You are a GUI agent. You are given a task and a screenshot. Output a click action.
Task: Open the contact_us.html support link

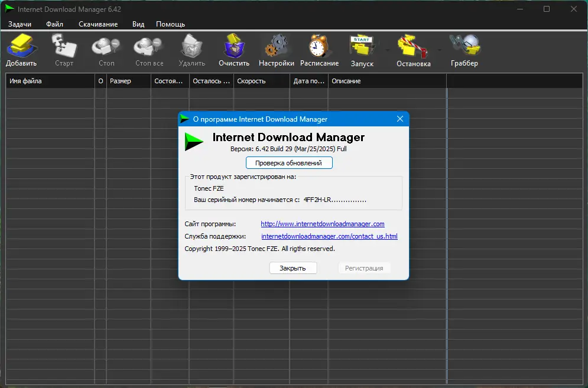click(329, 236)
